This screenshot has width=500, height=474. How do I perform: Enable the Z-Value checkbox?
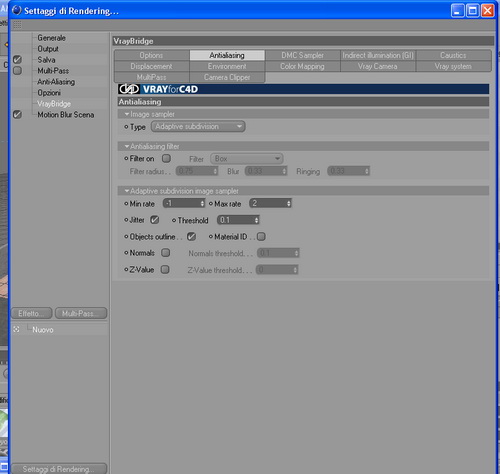[165, 269]
